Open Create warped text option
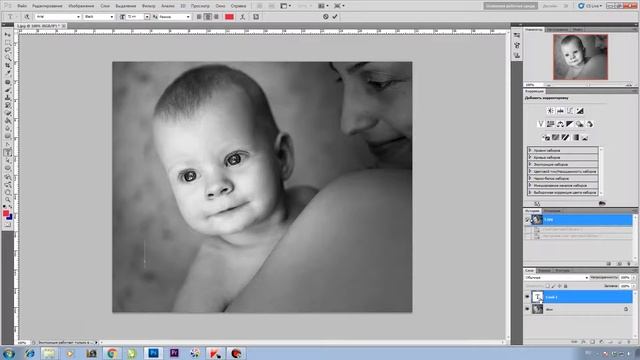Screen dimensions: 640x360 242,17
